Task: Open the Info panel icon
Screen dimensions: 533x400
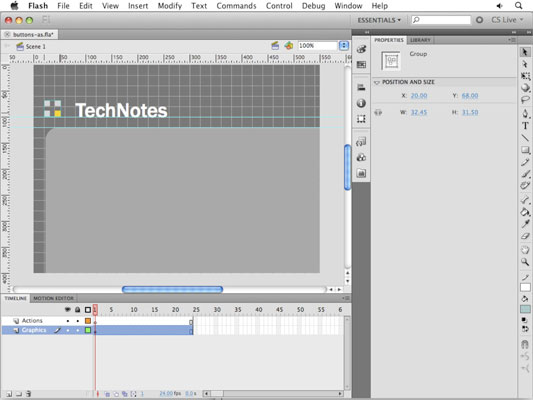Action: (361, 103)
